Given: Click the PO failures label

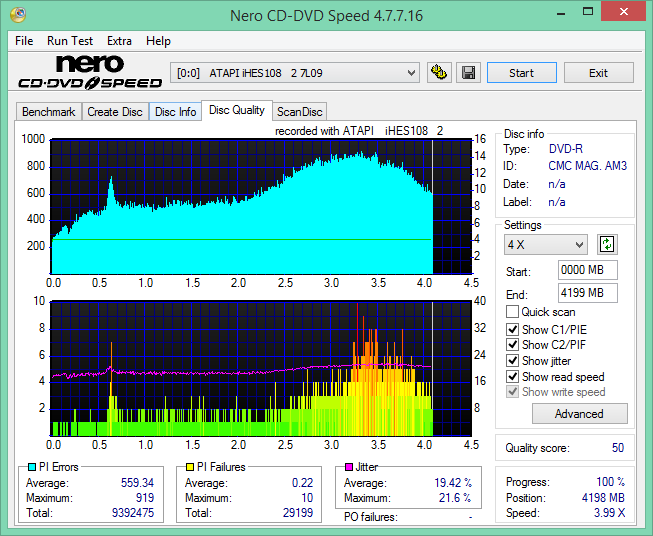Looking at the screenshot, I should [x=371, y=517].
